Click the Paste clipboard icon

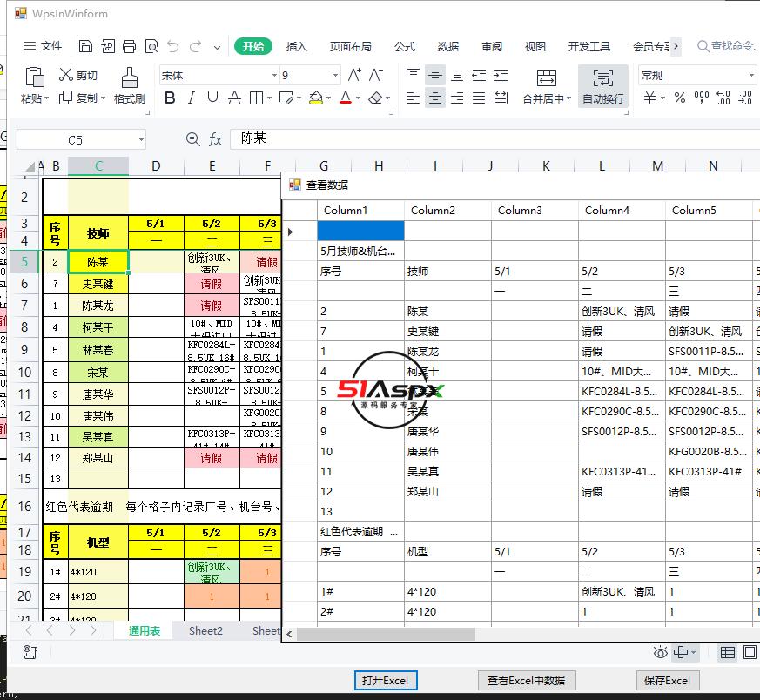coord(35,77)
